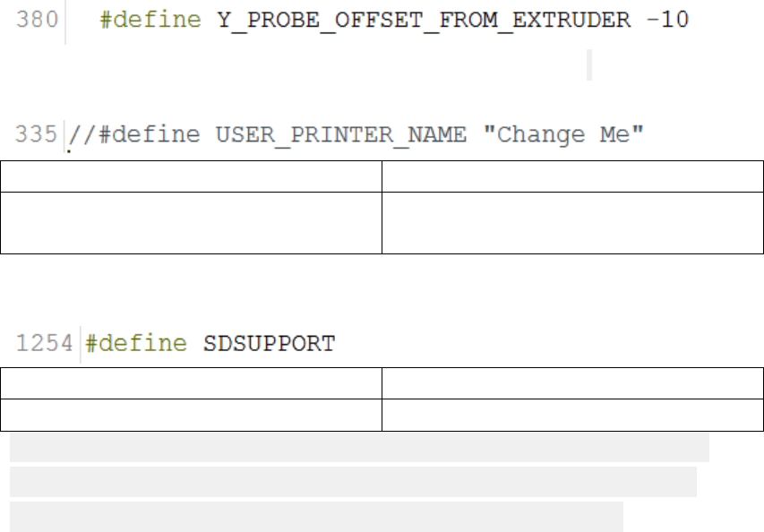Click top-left cell under the SDSUPPORT line

click(191, 383)
